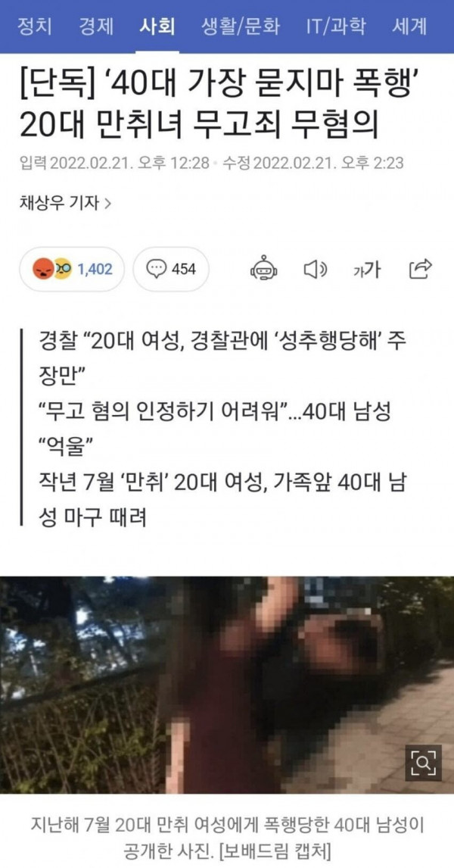This screenshot has width=454, height=868.
Task: Open the pixelated article photo
Action: point(227,685)
